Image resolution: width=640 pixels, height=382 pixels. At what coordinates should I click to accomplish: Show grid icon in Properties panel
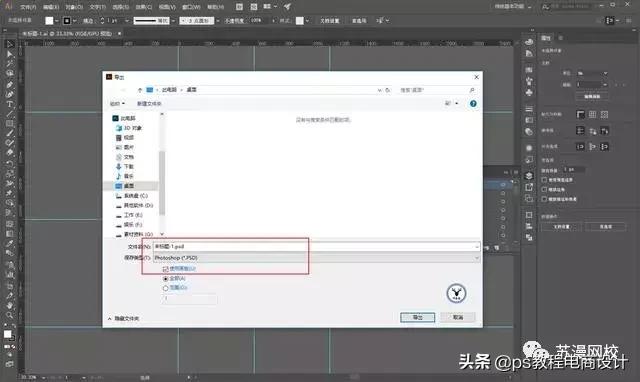tap(593, 115)
